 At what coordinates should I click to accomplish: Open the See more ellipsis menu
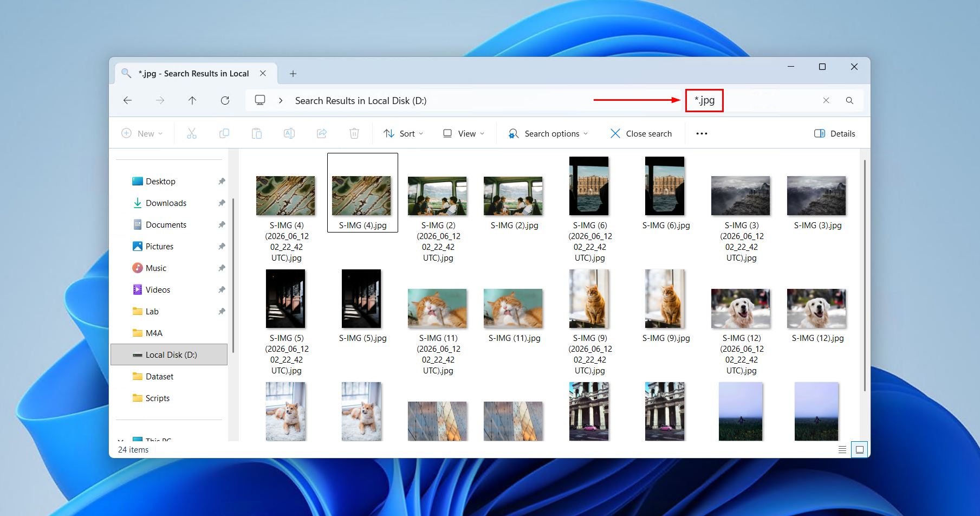tap(702, 133)
